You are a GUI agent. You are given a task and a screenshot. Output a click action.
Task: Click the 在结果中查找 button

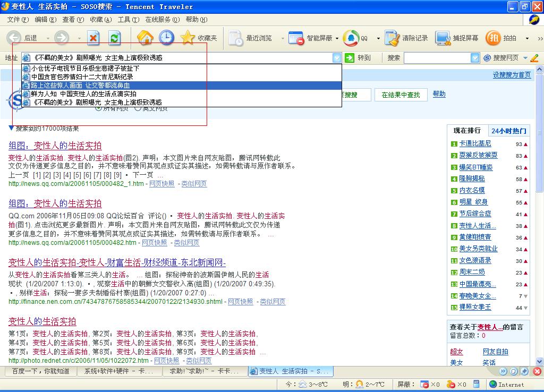pos(401,95)
